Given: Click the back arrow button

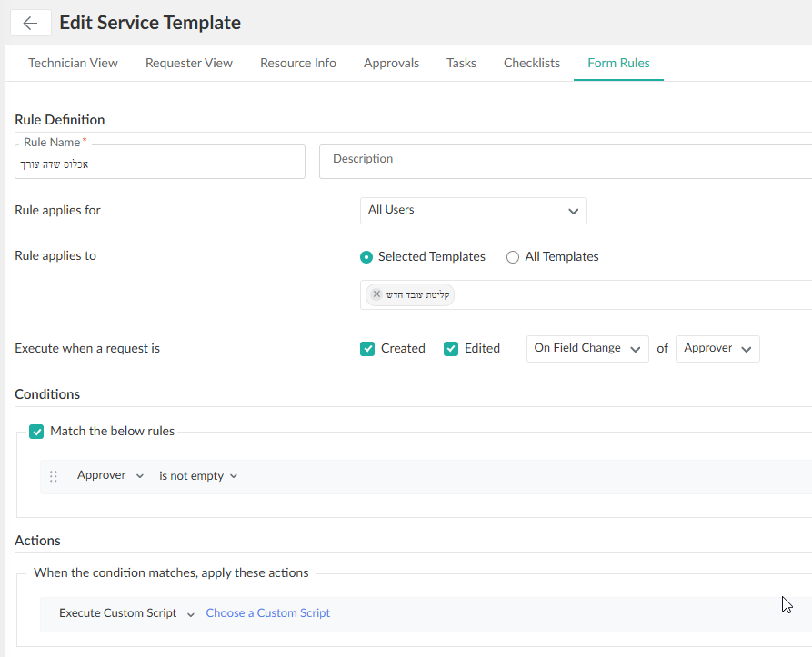Looking at the screenshot, I should pos(30,24).
